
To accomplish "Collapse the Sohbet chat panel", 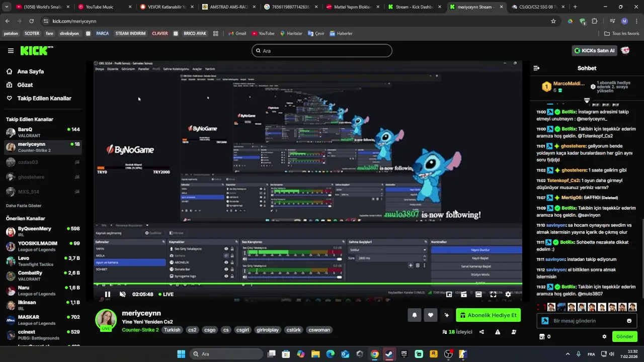I will 536,68.
